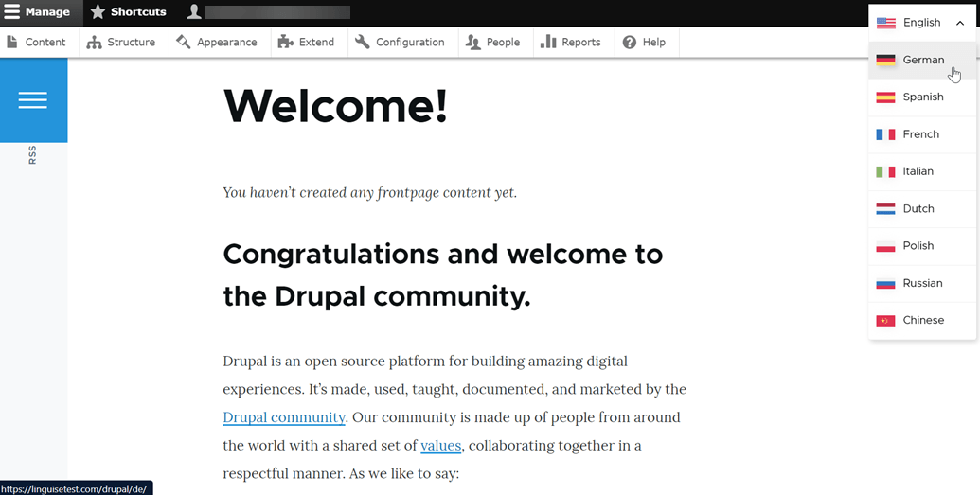
Task: Click the Shortcuts star icon
Action: 98,12
